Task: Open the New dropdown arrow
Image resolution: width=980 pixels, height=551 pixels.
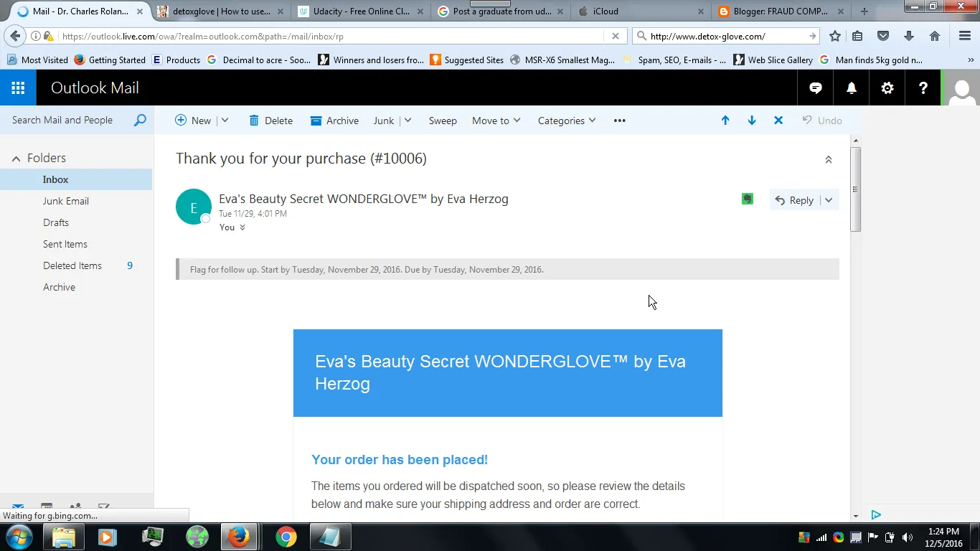Action: click(225, 121)
